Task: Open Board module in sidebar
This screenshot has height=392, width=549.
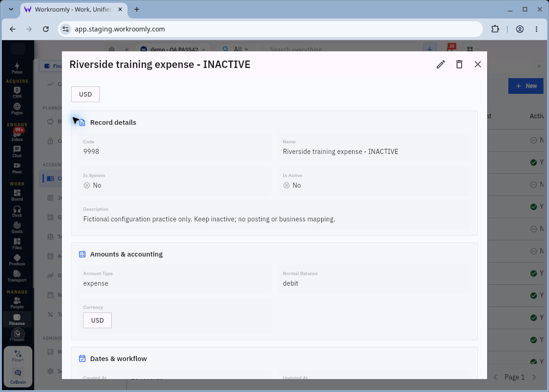Action: [17, 195]
